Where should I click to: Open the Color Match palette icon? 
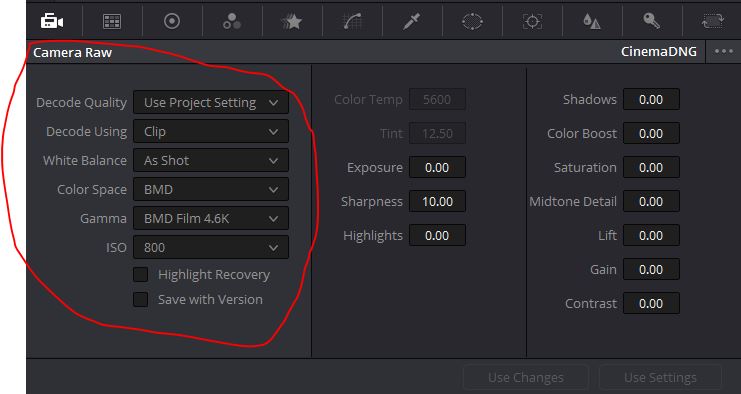[112, 21]
